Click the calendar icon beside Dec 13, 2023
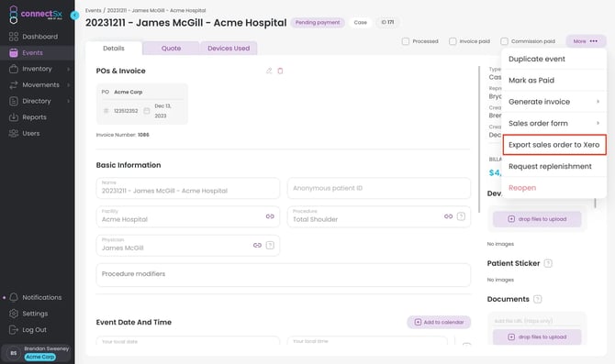The image size is (615, 364). coord(147,111)
